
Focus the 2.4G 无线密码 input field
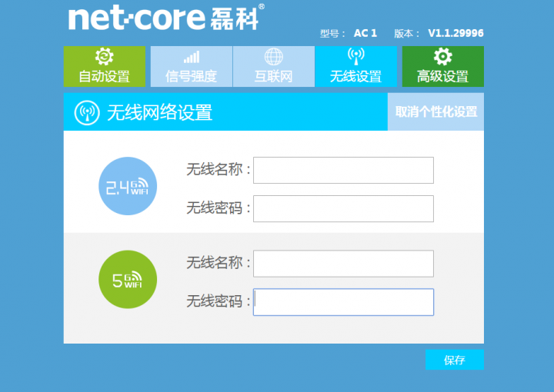point(343,209)
